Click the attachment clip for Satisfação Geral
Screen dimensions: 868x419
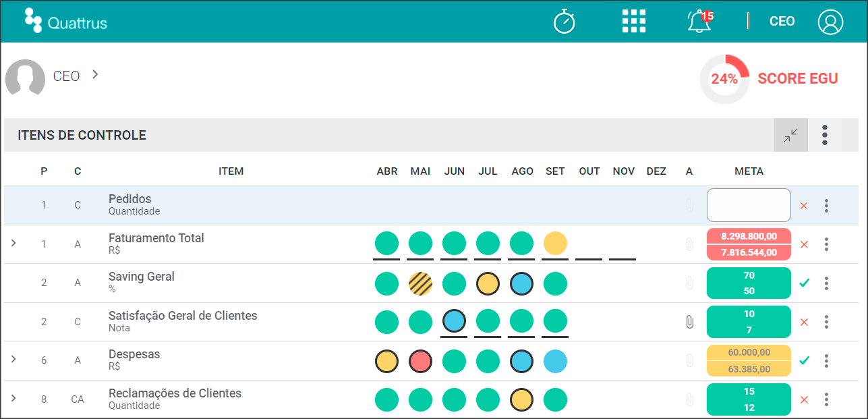click(x=689, y=322)
